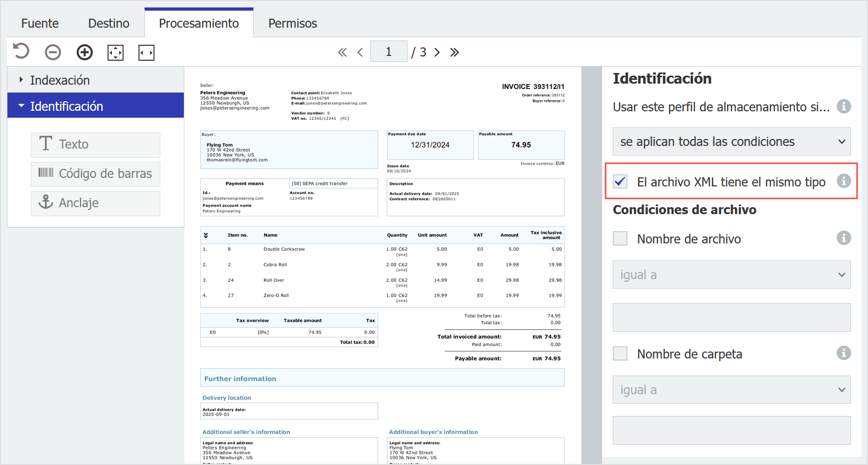868x465 pixels.
Task: Open the Permisos tab
Action: tap(293, 23)
